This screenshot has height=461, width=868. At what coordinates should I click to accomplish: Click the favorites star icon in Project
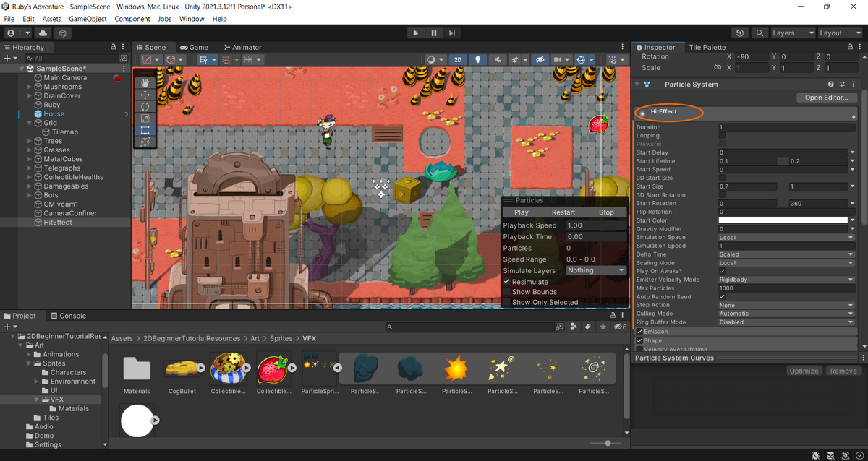coord(603,327)
